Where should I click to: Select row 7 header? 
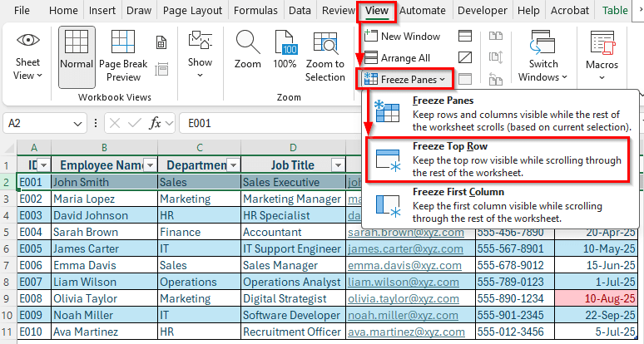tap(8, 265)
